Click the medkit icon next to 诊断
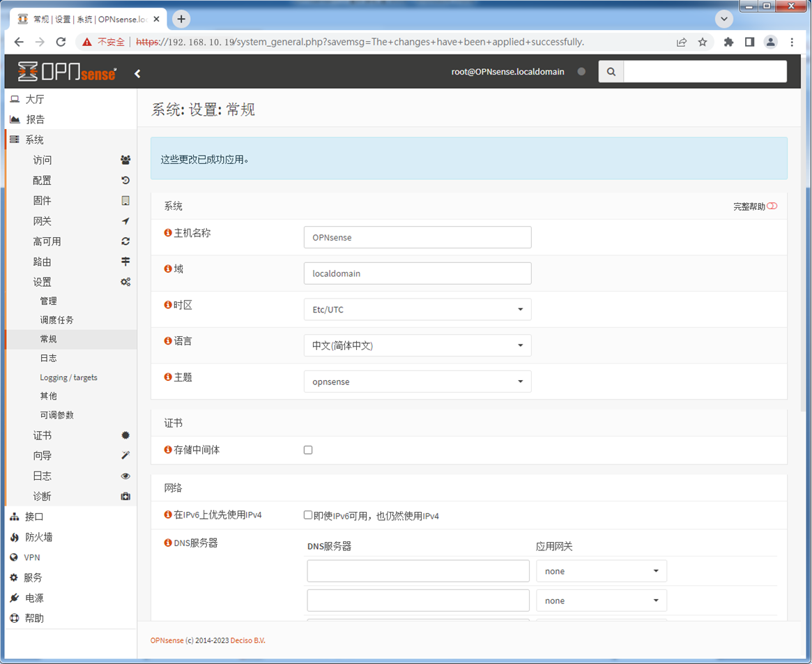The width and height of the screenshot is (812, 664). pyautogui.click(x=125, y=496)
